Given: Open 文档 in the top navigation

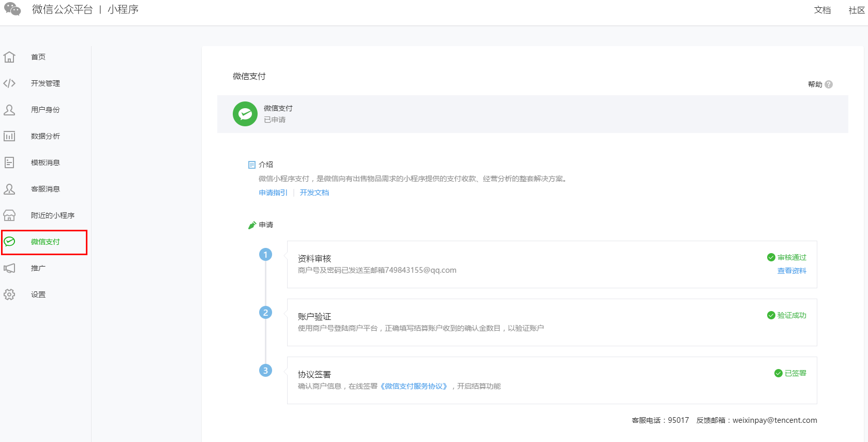Looking at the screenshot, I should (822, 10).
